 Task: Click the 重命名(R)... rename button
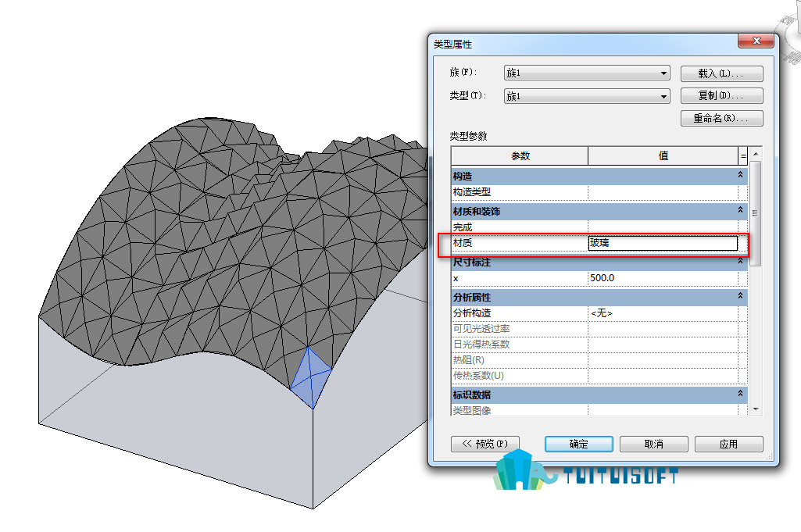[721, 119]
